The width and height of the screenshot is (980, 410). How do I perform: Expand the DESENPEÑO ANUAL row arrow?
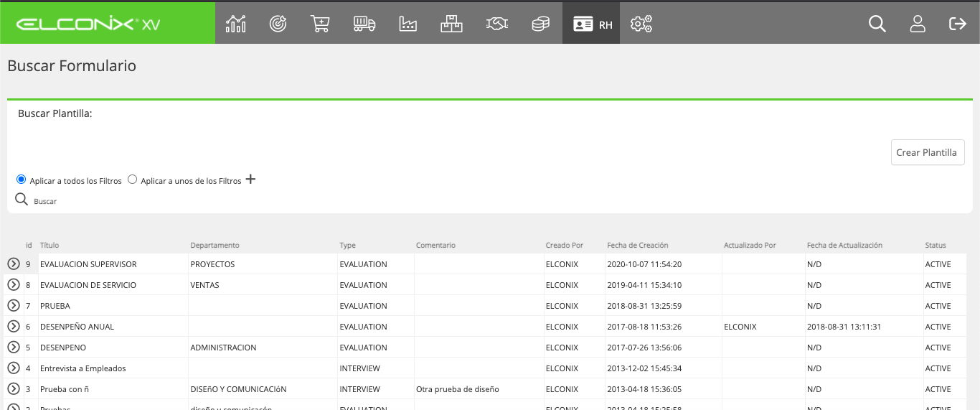(x=13, y=326)
